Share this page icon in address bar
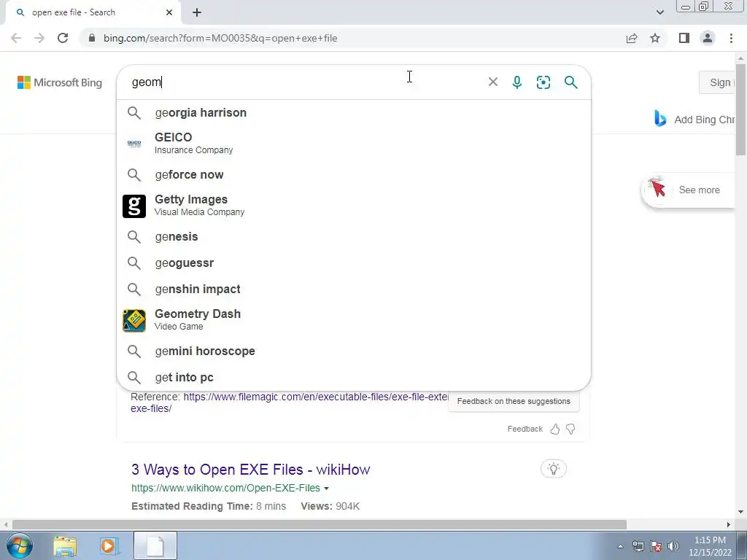Image resolution: width=747 pixels, height=560 pixels. coord(632,38)
